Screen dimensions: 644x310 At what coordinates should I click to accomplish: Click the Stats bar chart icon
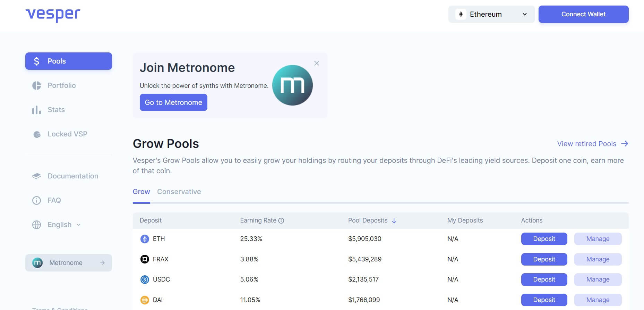[36, 110]
